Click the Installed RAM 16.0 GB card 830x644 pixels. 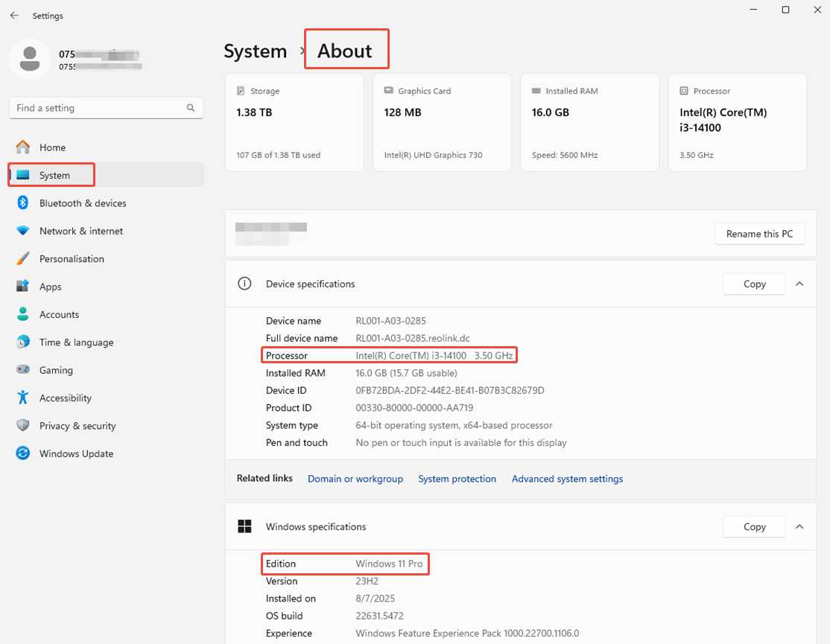click(589, 122)
